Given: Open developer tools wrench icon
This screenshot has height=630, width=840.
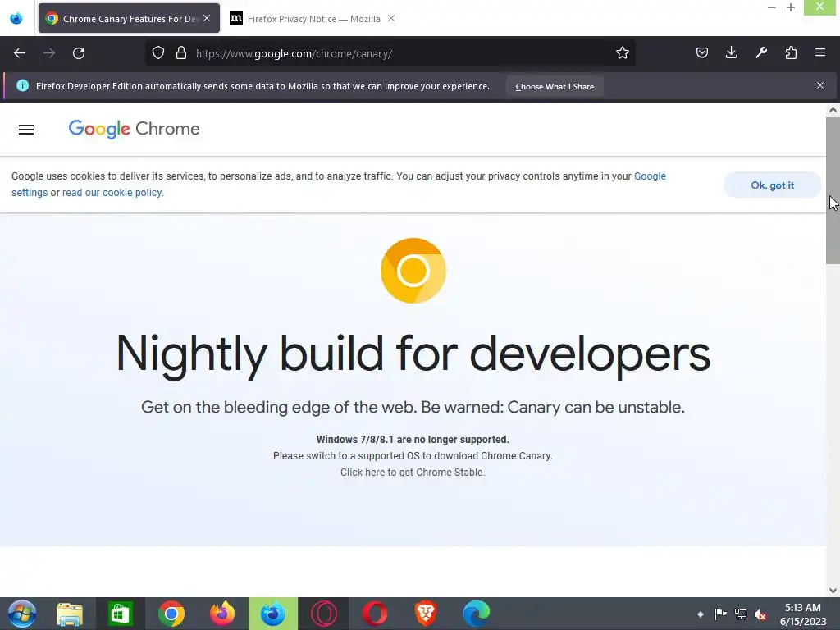Looking at the screenshot, I should pyautogui.click(x=760, y=53).
